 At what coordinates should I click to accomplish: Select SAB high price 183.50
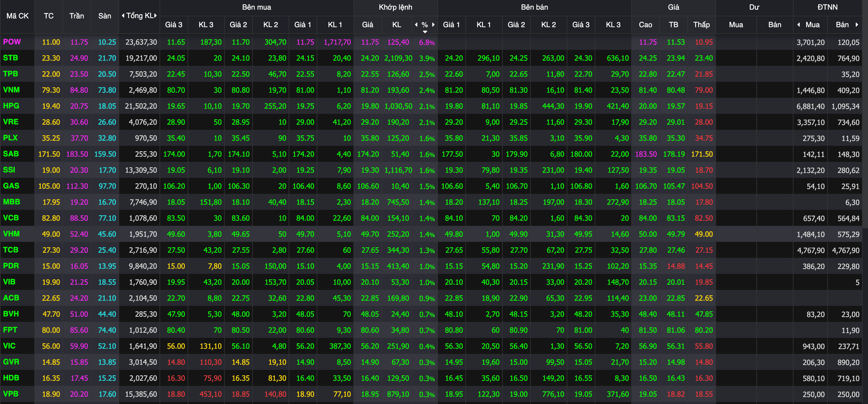pos(646,154)
